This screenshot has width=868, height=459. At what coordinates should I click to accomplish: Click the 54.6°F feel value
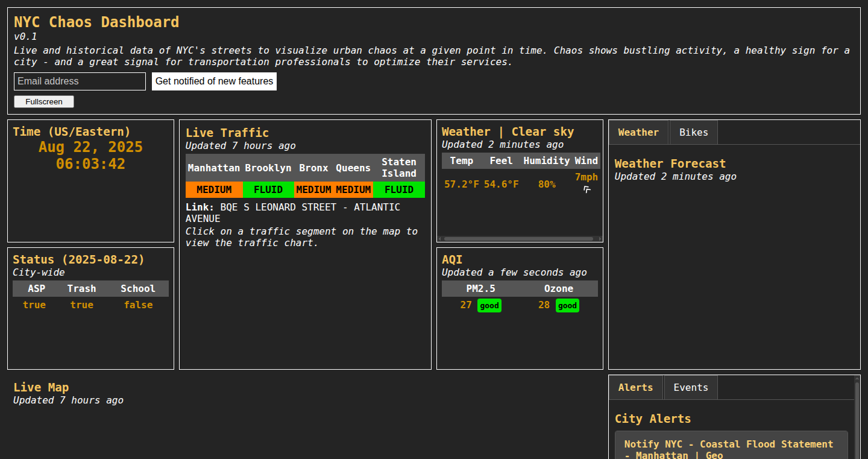click(501, 184)
